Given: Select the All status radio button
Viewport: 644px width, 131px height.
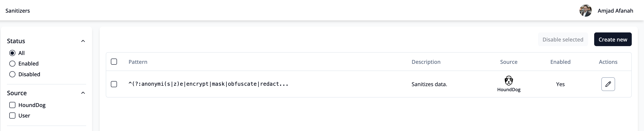Looking at the screenshot, I should (x=12, y=53).
